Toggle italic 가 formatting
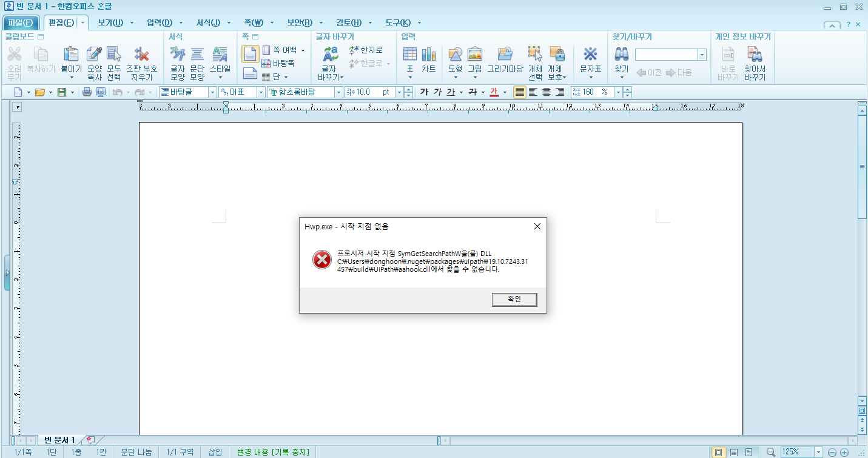 pyautogui.click(x=437, y=92)
